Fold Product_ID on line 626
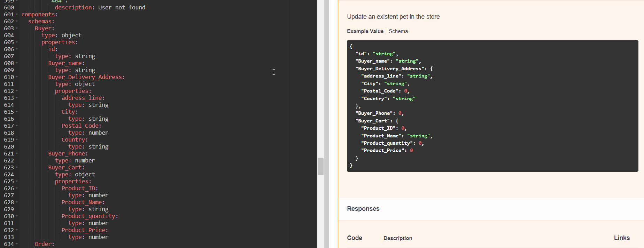 pos(17,189)
